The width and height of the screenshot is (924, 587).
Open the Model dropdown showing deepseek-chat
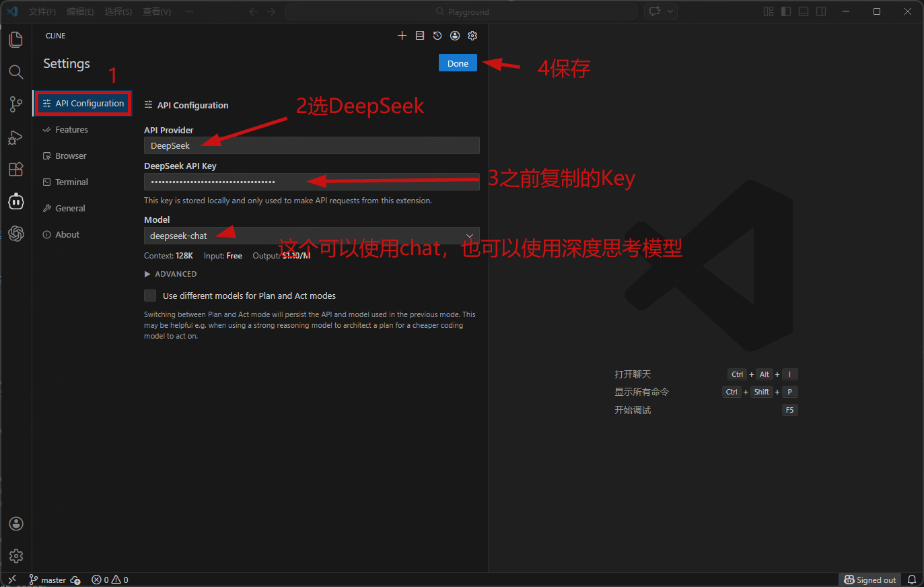click(x=312, y=236)
